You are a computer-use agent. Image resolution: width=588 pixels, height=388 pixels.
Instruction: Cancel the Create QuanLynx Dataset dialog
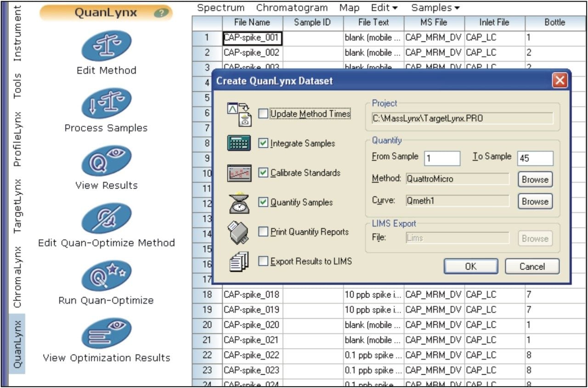pos(532,266)
